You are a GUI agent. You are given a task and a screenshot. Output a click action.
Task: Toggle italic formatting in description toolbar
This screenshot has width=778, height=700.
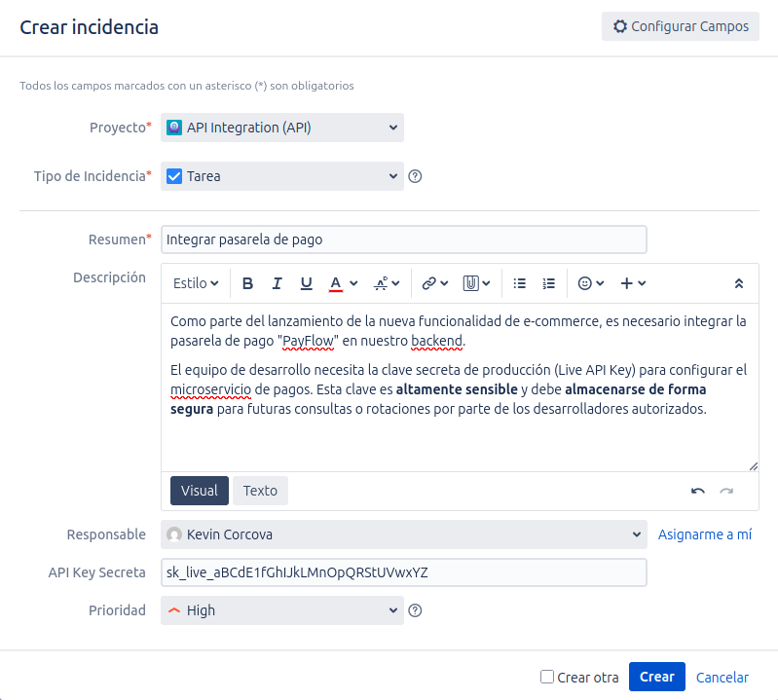pos(277,283)
